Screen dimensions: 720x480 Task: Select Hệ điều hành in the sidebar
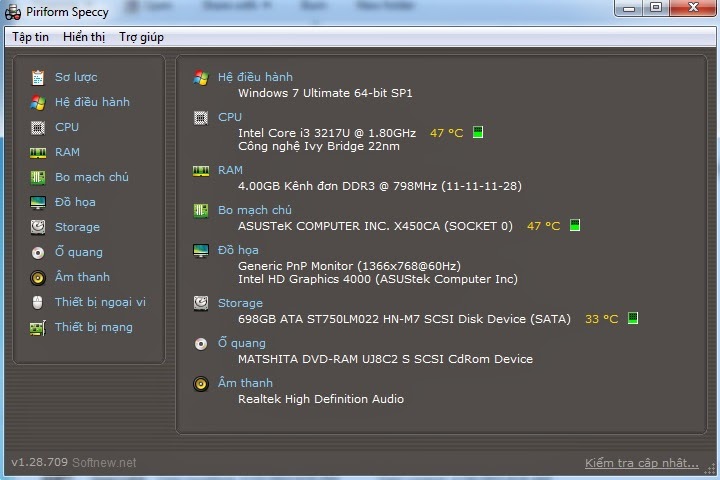[x=92, y=102]
